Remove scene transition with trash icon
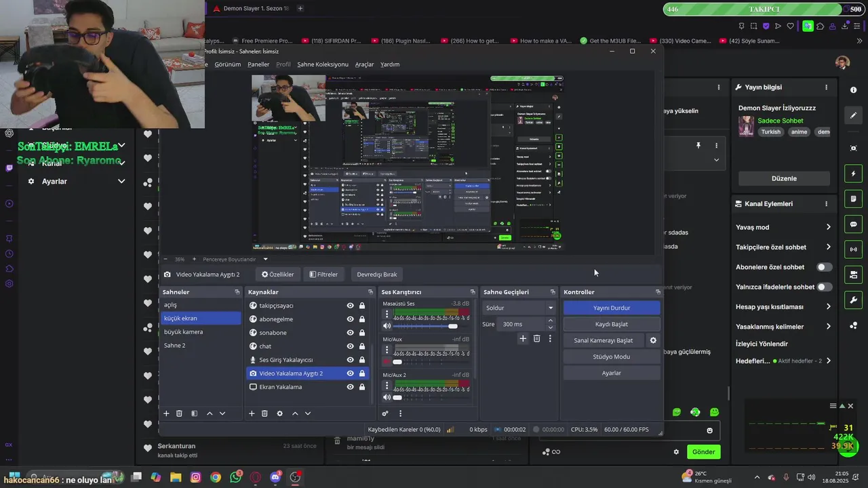 point(536,338)
